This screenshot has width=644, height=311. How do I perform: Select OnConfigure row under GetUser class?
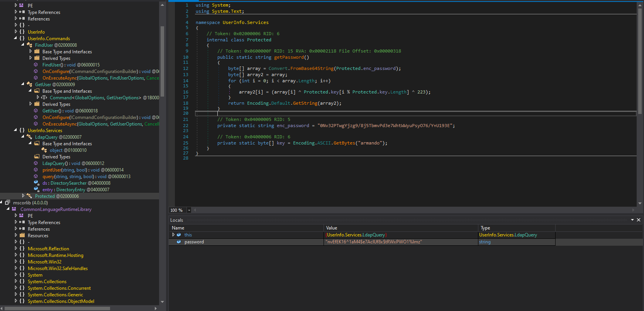(100, 117)
